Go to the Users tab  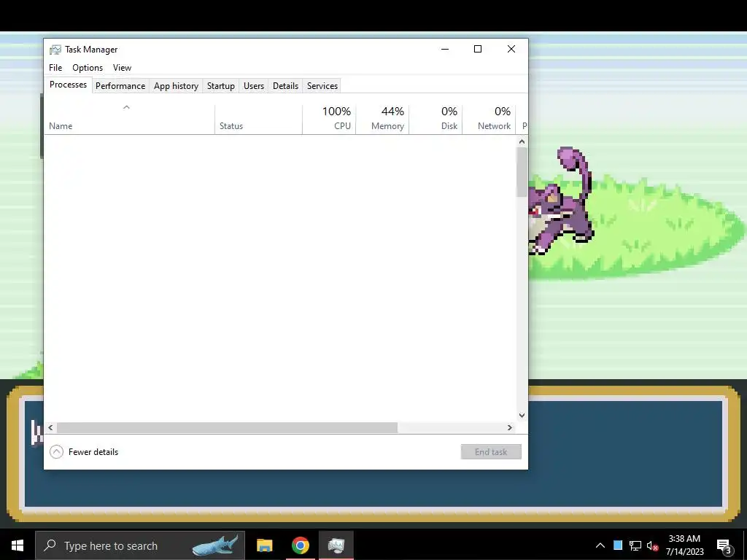(x=253, y=86)
